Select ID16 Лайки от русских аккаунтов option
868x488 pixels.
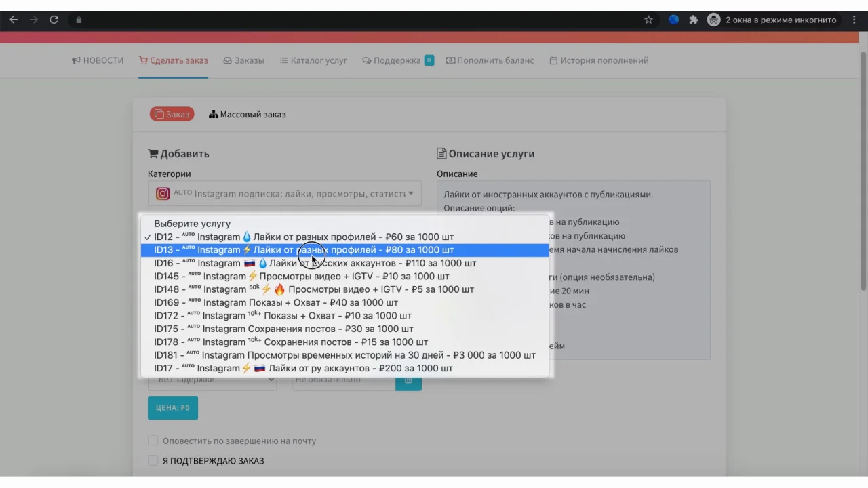coord(344,263)
